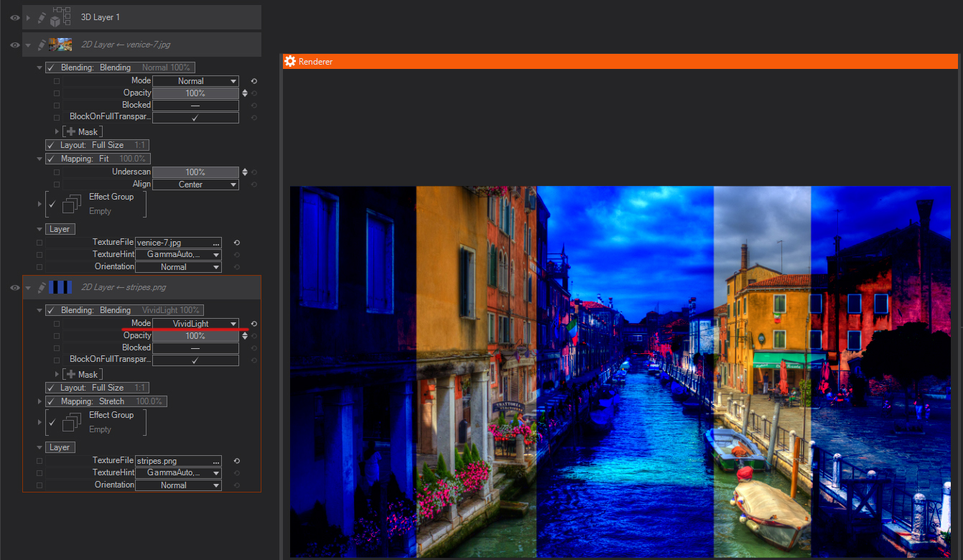The width and height of the screenshot is (963, 560).
Task: Click pencil icon on 3D Layer 1
Action: 42,17
